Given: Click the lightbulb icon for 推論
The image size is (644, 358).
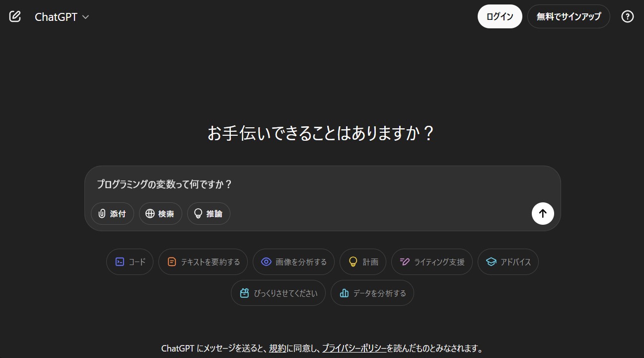Looking at the screenshot, I should pos(198,214).
